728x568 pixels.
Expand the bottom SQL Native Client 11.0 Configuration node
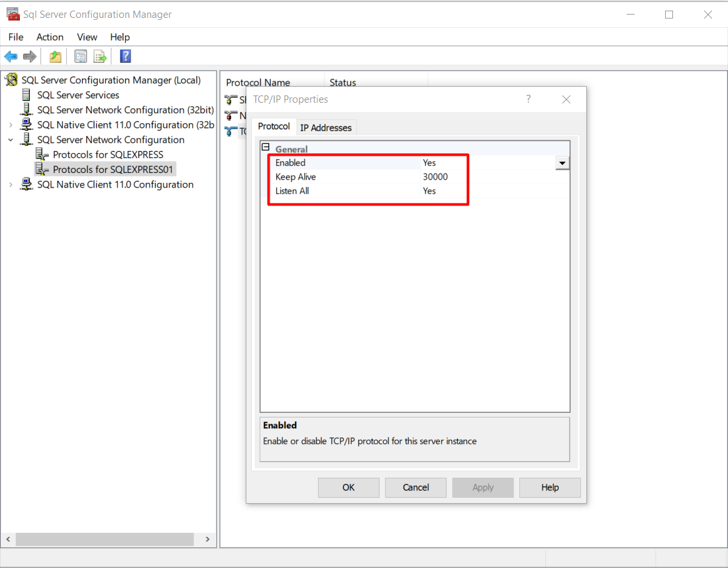[x=11, y=184]
